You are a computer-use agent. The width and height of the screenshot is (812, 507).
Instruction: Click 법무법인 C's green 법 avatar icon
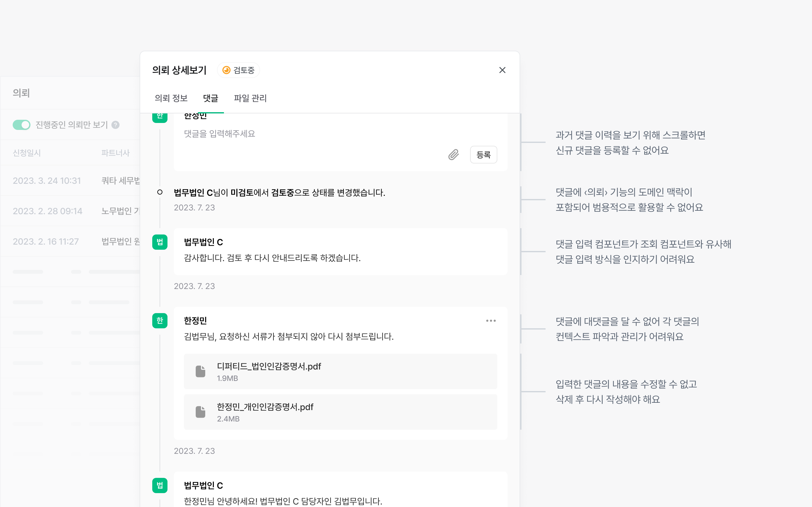(160, 242)
